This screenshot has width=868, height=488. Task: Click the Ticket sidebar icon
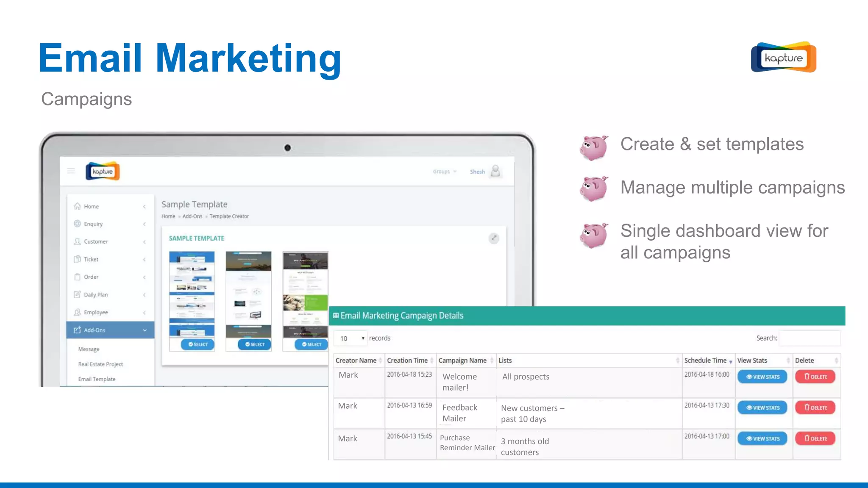coord(77,259)
